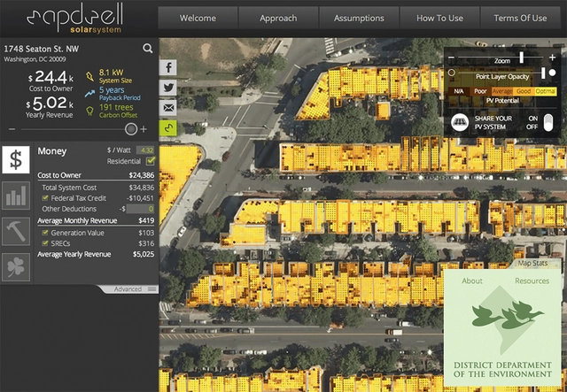
Task: Select the Poor PV potential swatch
Action: pos(480,91)
